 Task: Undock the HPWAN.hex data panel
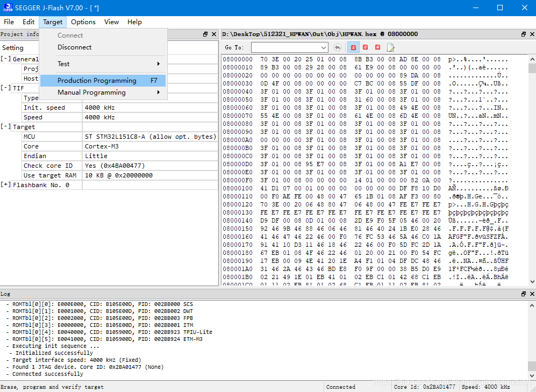pos(523,34)
